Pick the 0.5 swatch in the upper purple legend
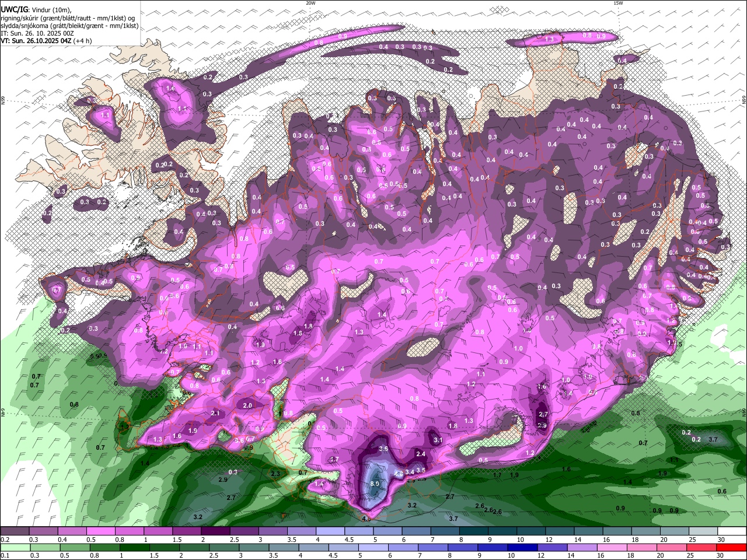747x560 pixels. [100, 531]
